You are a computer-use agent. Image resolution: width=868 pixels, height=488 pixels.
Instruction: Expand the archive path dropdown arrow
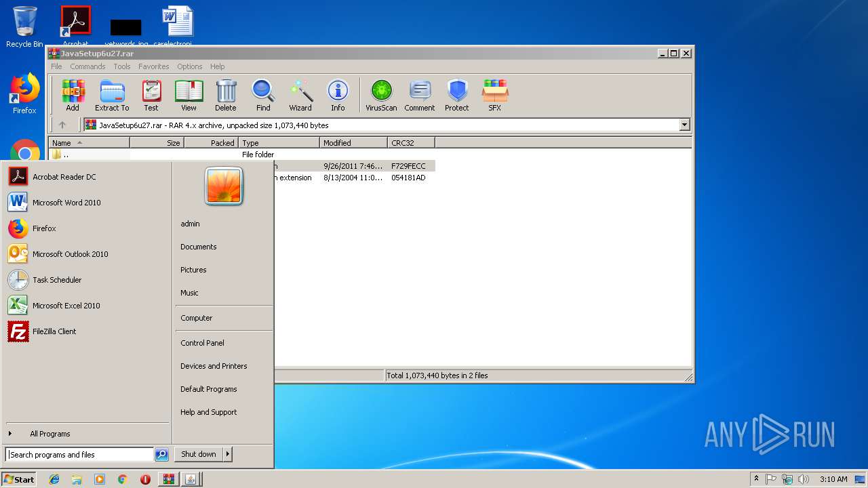click(684, 125)
